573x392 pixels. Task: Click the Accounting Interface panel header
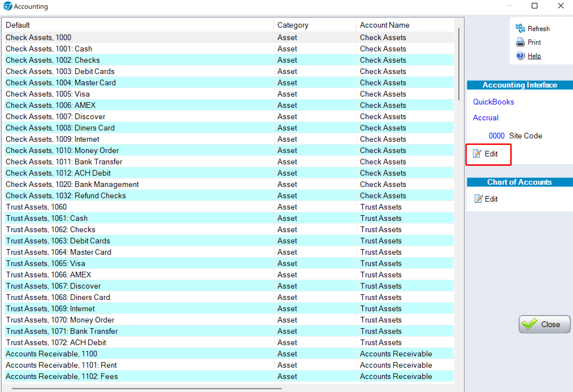coord(520,85)
